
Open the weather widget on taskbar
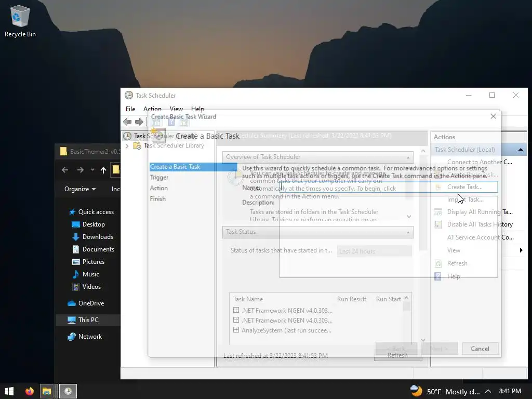pos(445,391)
